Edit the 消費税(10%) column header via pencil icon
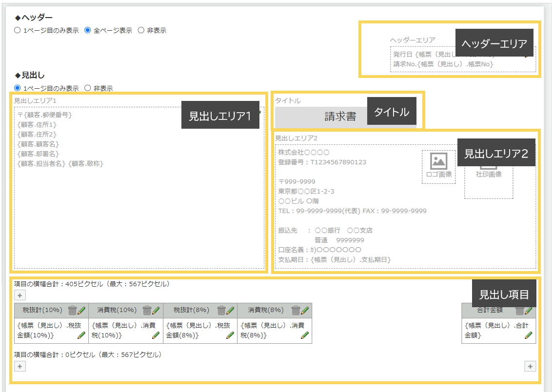The image size is (553, 392). click(x=155, y=311)
